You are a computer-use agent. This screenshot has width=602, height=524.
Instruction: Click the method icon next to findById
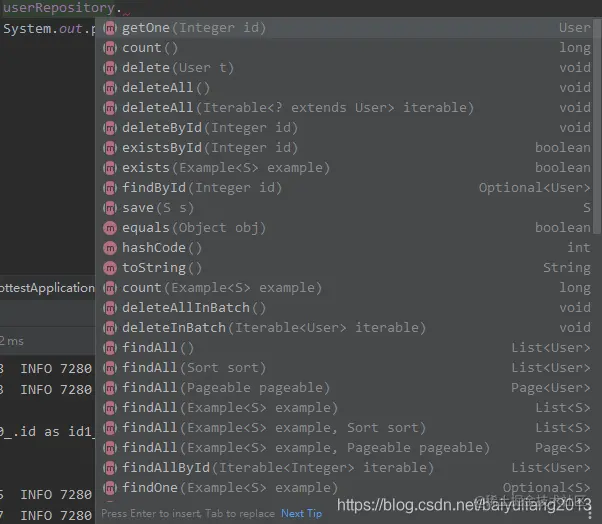pyautogui.click(x=110, y=188)
